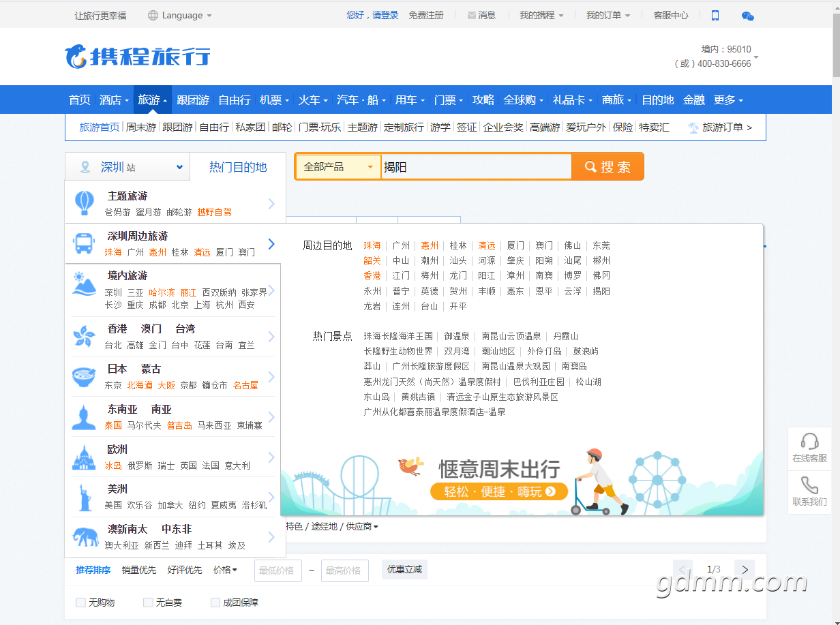Click the palm tree 旅游订单 icon

point(693,127)
